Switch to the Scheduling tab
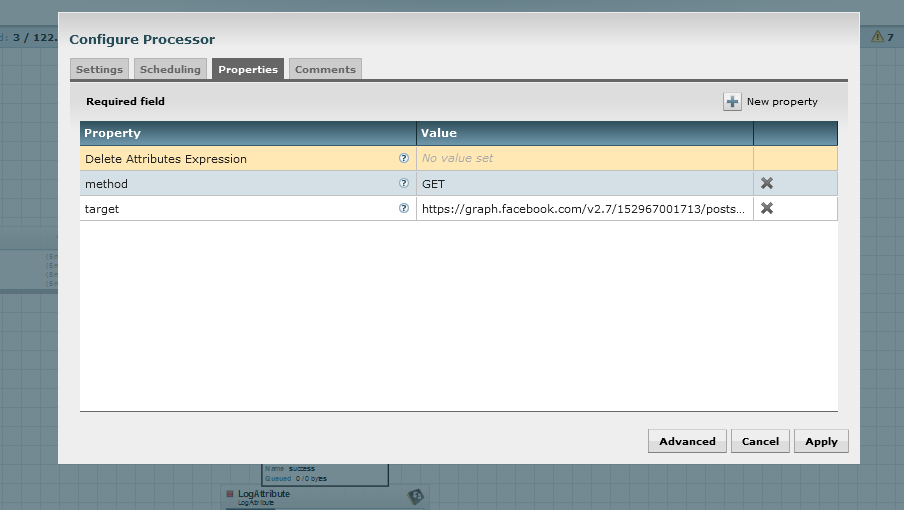 click(170, 69)
